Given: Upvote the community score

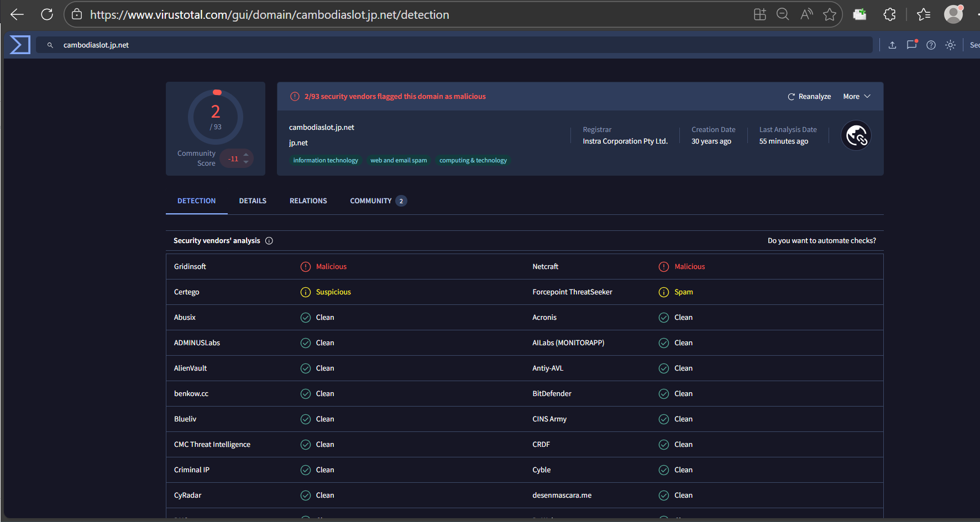Looking at the screenshot, I should [x=246, y=155].
